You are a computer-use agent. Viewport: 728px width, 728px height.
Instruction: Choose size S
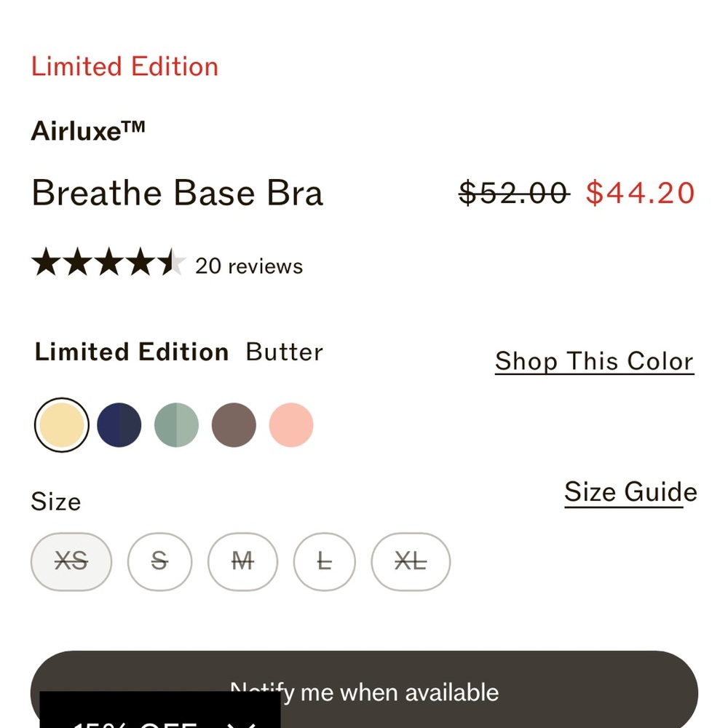point(159,561)
